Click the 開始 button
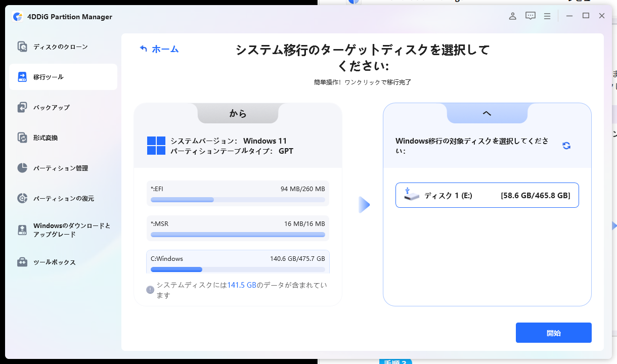Screen dimensions: 617x364 pyautogui.click(x=554, y=333)
